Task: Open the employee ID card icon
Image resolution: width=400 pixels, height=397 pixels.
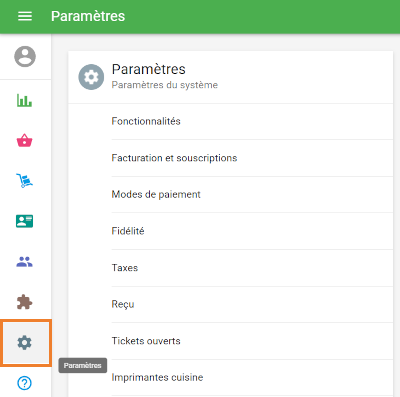Action: pyautogui.click(x=25, y=221)
